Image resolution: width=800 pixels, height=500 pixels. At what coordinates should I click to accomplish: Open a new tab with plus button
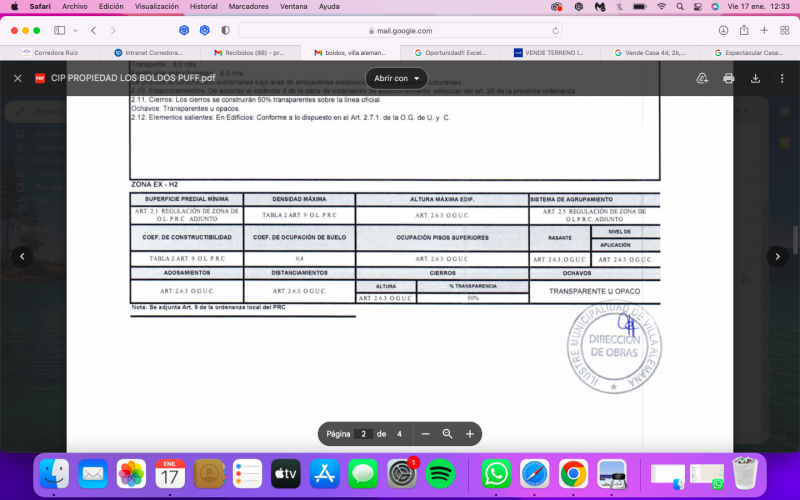point(764,31)
